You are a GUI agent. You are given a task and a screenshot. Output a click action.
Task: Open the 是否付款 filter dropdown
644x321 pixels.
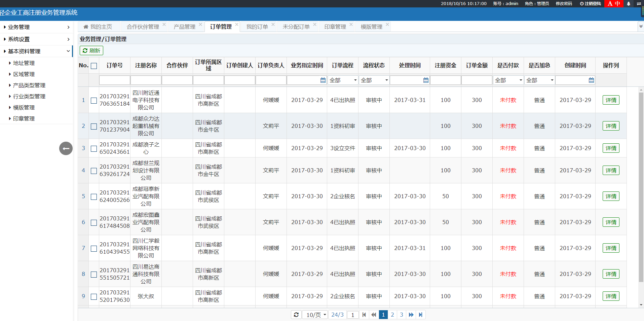coord(508,80)
